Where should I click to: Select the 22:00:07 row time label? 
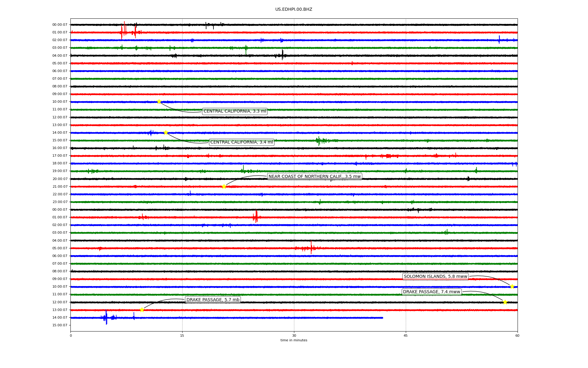pos(60,194)
